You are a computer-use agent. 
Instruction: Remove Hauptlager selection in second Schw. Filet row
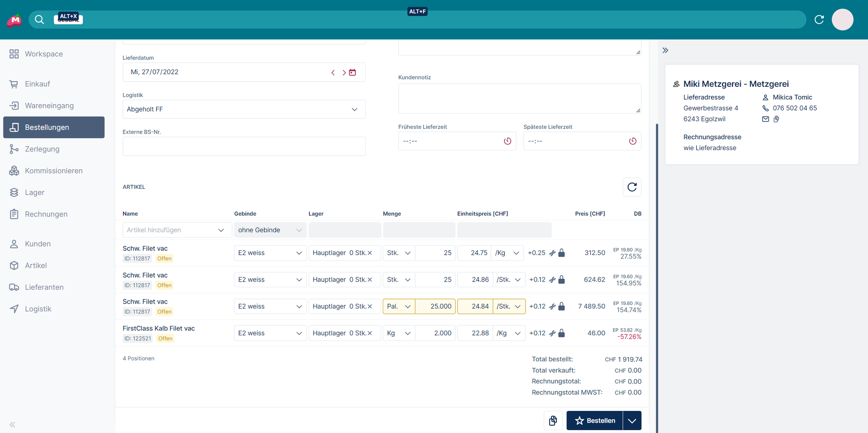point(370,280)
